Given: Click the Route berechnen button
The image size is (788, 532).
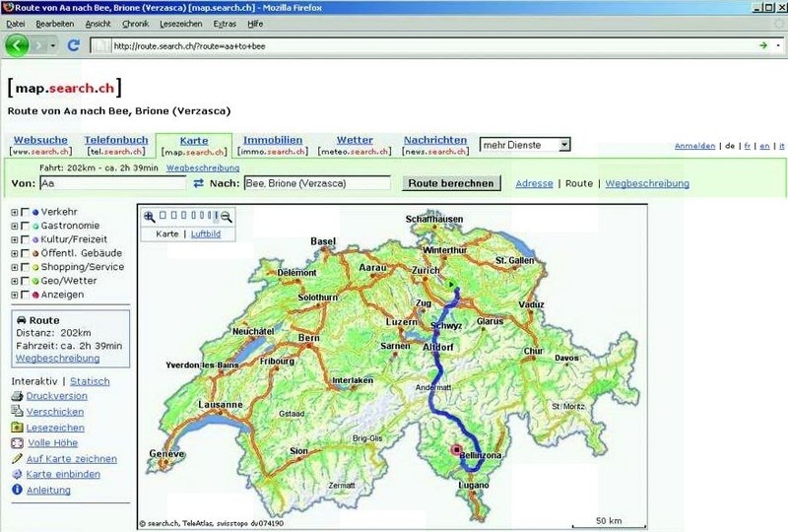Looking at the screenshot, I should pyautogui.click(x=451, y=183).
